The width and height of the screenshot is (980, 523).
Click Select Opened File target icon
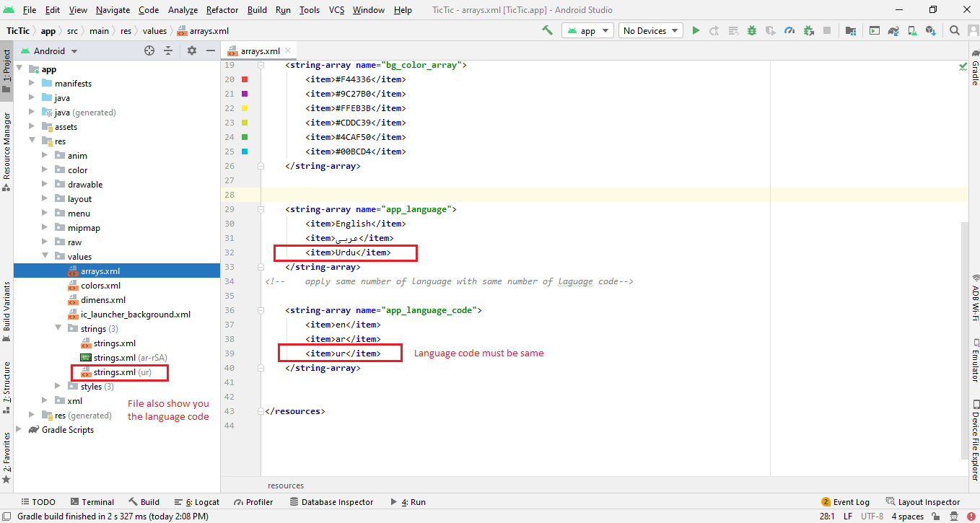pyautogui.click(x=149, y=50)
